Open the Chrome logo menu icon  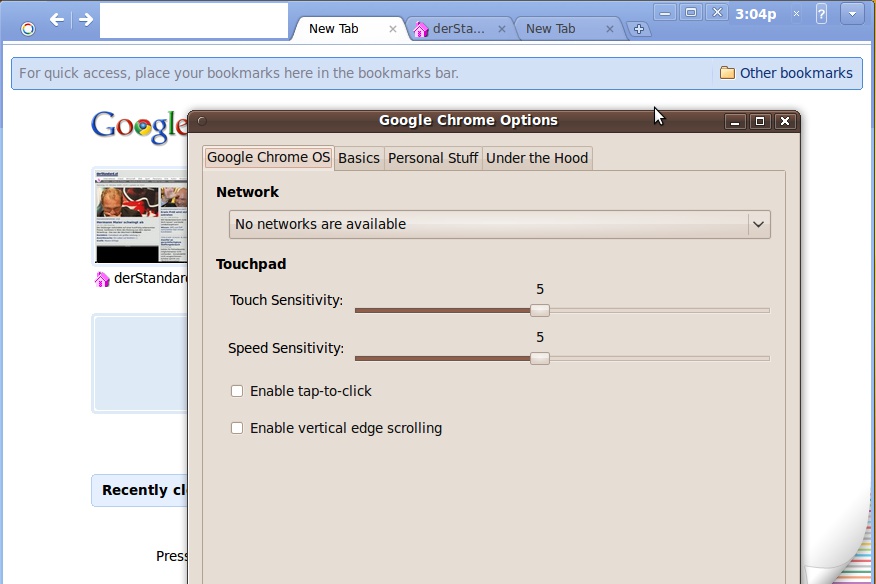28,29
